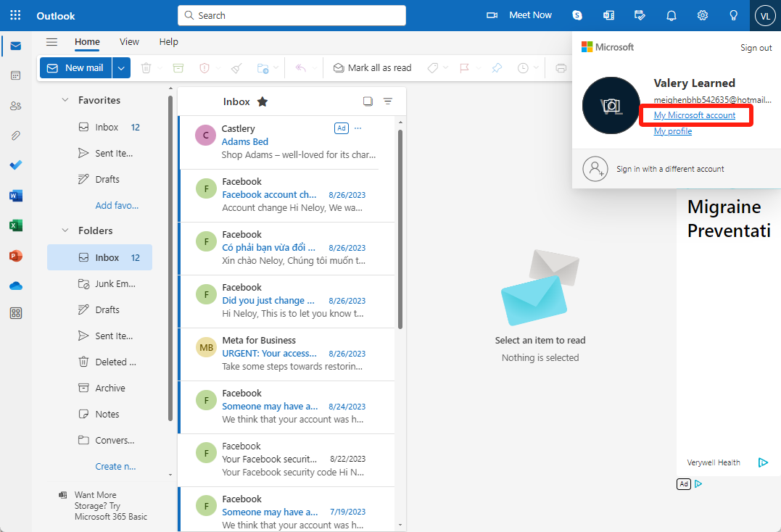781x532 pixels.
Task: Change profile photo camera avatar
Action: tap(611, 106)
